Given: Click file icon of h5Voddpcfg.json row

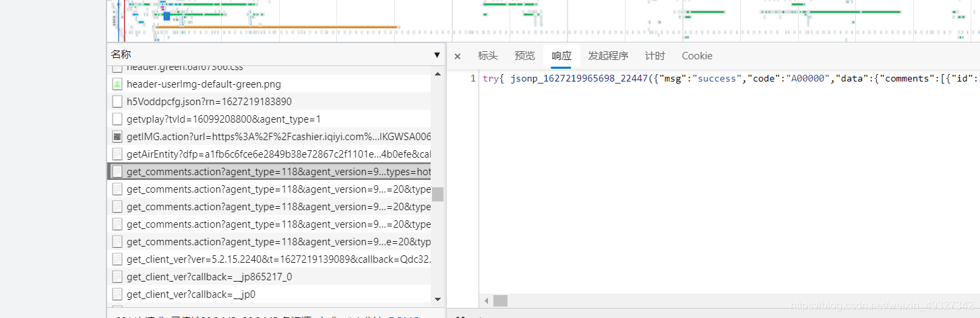Looking at the screenshot, I should 117,102.
